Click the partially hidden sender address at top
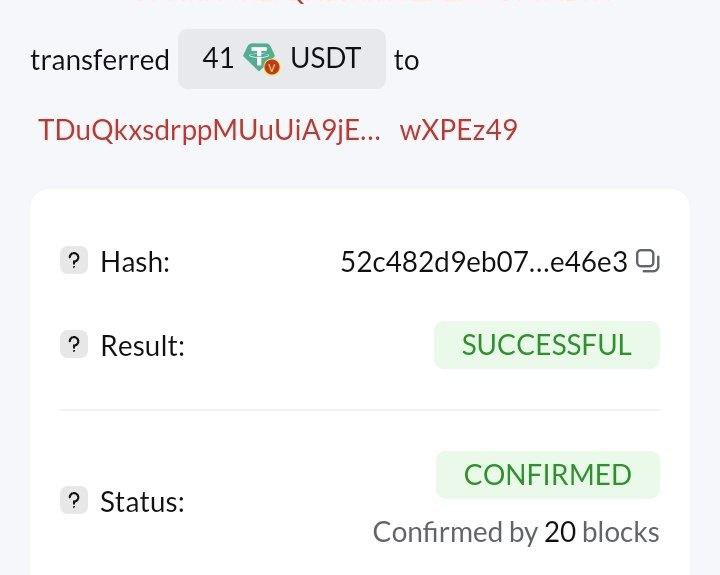The width and height of the screenshot is (720, 575). 360,4
